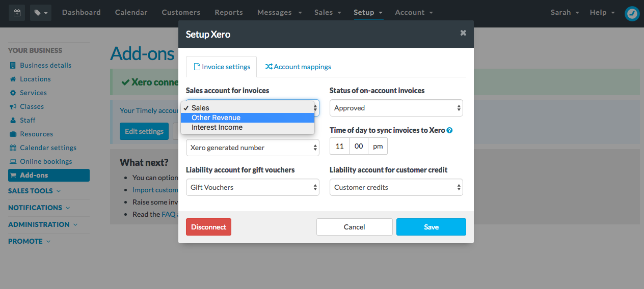Open Locations in the sidebar

35,79
